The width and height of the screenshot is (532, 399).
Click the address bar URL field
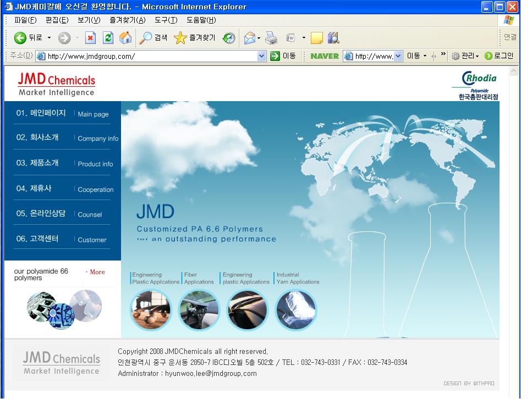[x=151, y=56]
